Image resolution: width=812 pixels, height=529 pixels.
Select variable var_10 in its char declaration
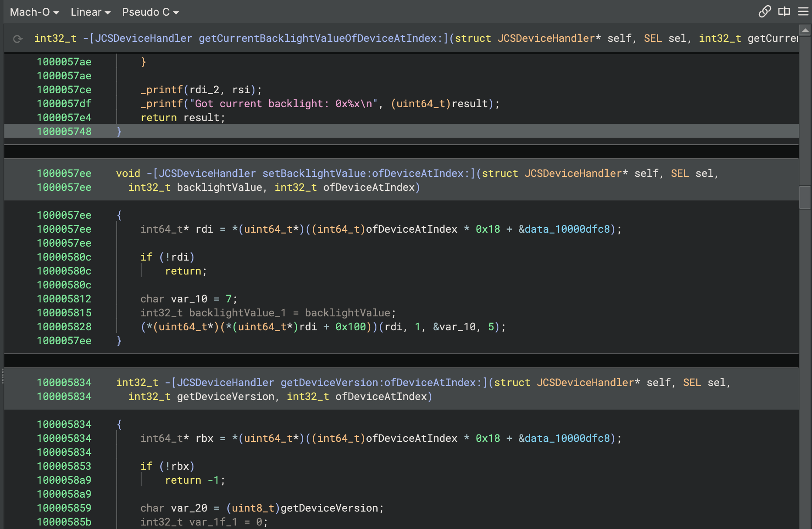tap(189, 299)
